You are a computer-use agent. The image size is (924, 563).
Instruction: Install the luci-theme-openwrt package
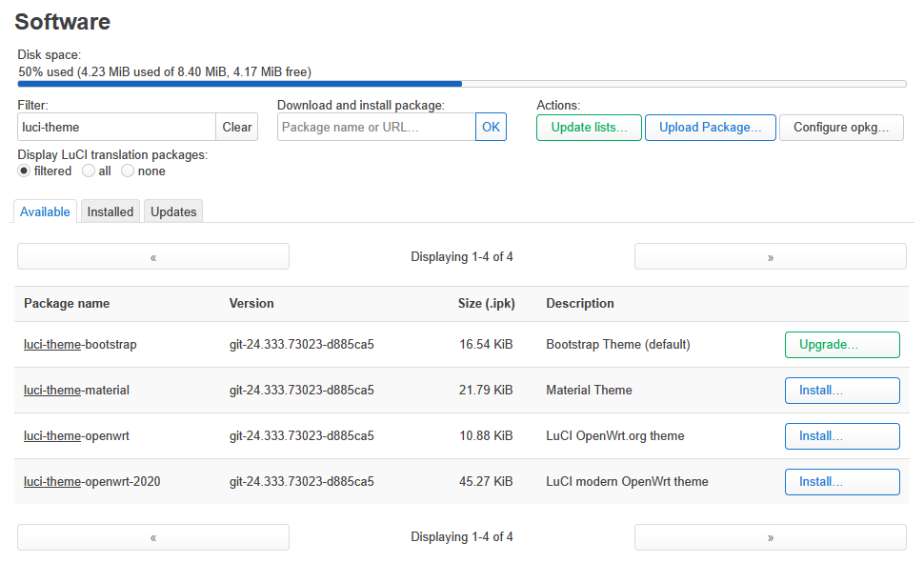(x=842, y=436)
